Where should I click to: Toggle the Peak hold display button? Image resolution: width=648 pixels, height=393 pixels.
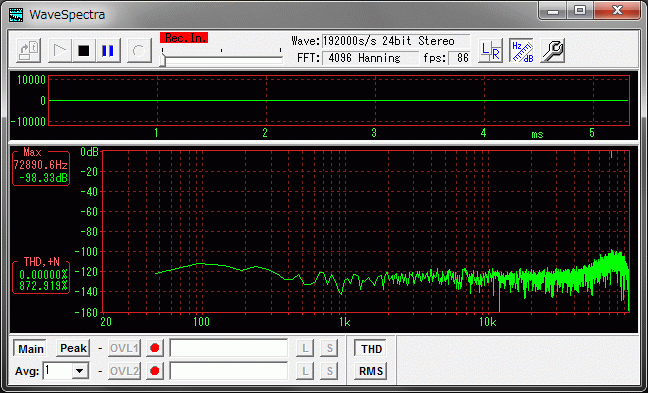click(73, 348)
